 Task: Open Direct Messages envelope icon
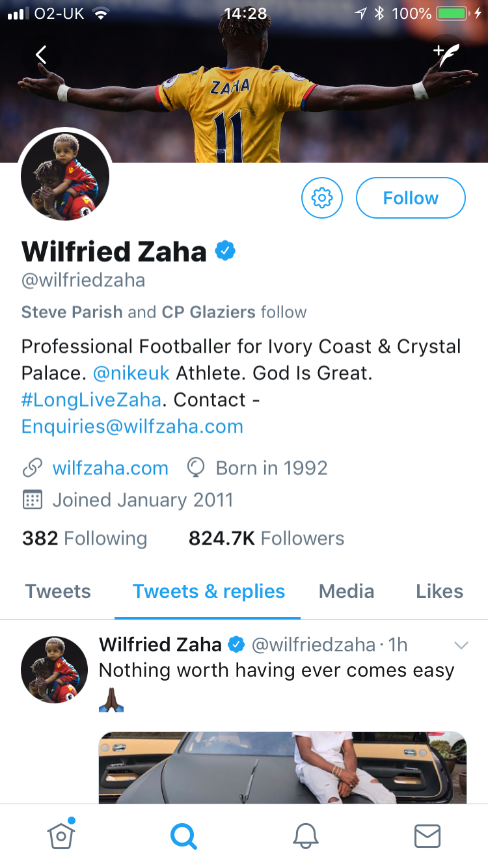pyautogui.click(x=427, y=835)
